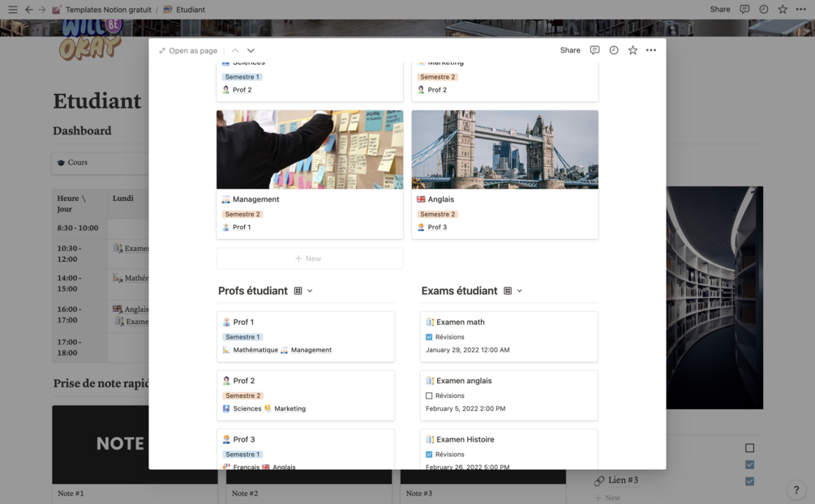Open the Management card sticky-notes thumbnail
Image resolution: width=815 pixels, height=504 pixels.
point(310,150)
